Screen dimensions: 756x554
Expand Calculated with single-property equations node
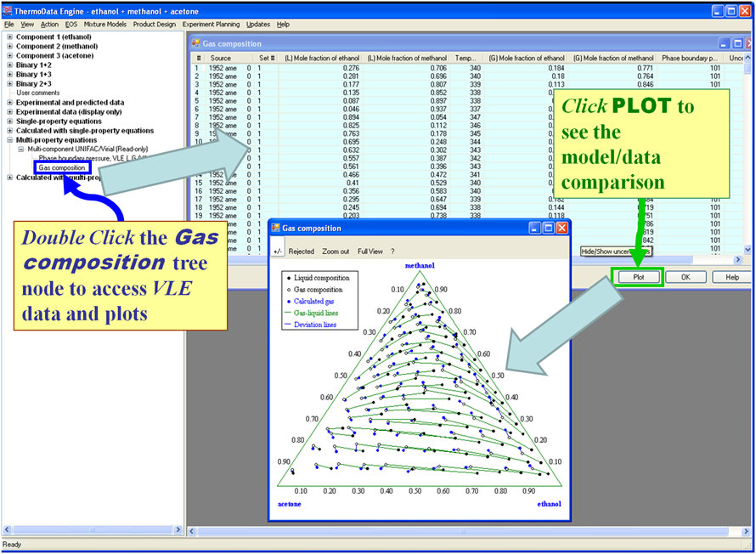click(9, 131)
